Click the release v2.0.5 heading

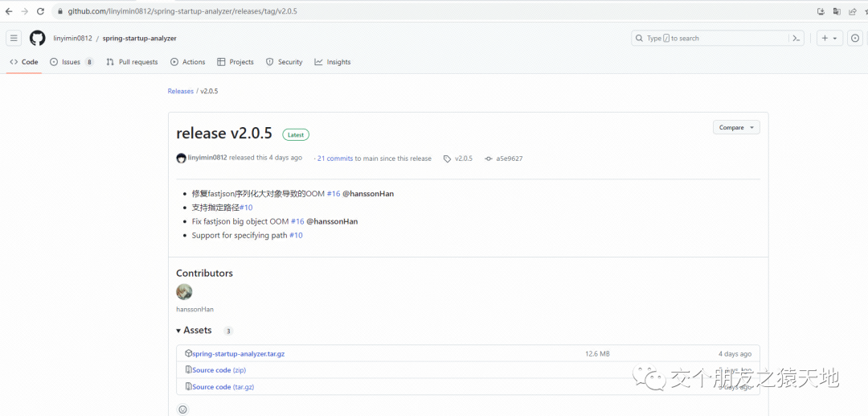pyautogui.click(x=224, y=134)
